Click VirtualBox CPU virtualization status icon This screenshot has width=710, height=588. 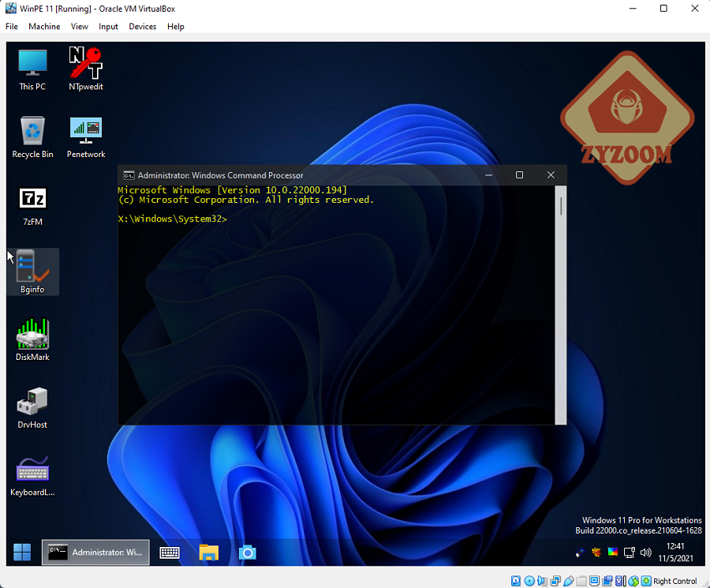(620, 581)
